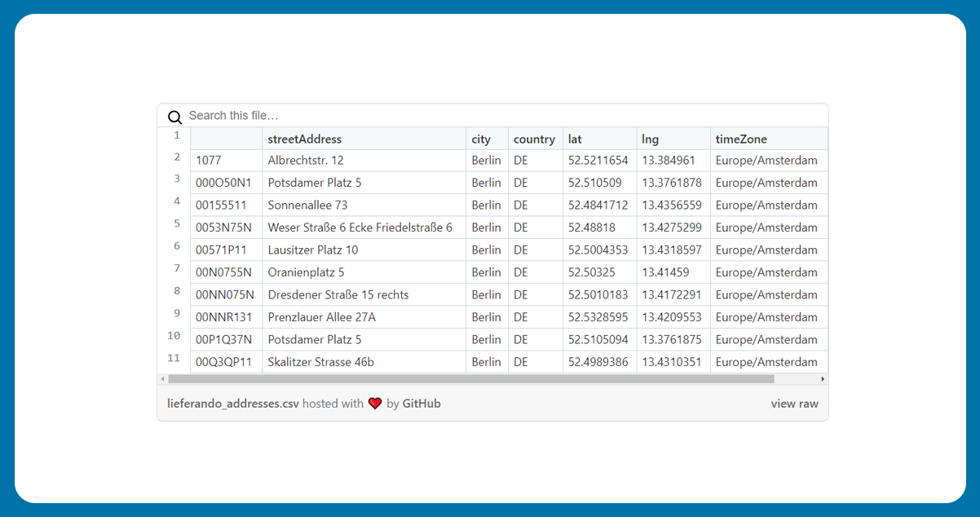Click the horizontal scrollbar thumb under the table
Image resolution: width=980 pixels, height=517 pixels.
tap(470, 379)
